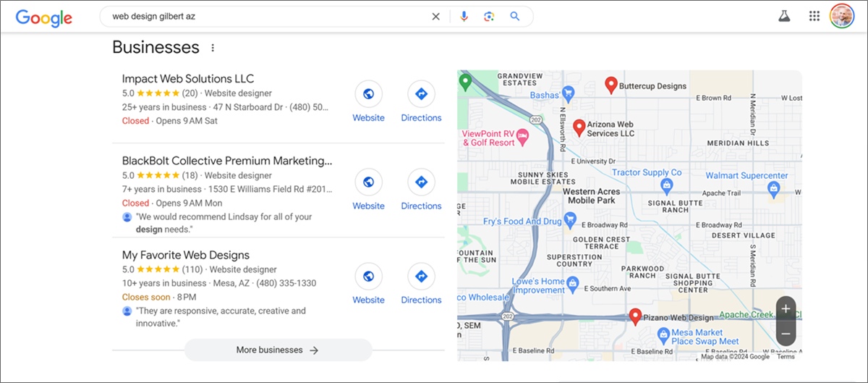Screen dimensions: 868x383
Task: Get directions to Impact Web Solutions
Action: tap(421, 102)
